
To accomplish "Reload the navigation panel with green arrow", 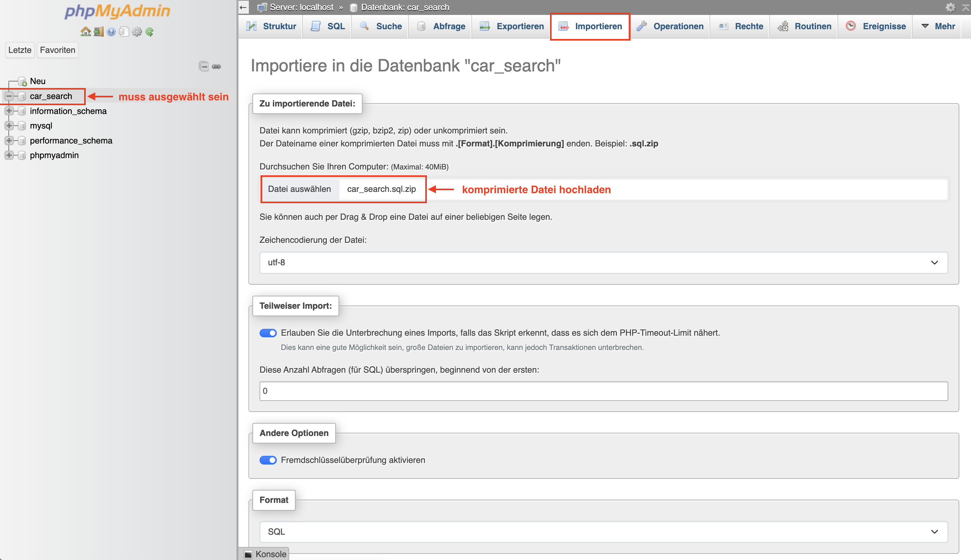I will click(149, 31).
